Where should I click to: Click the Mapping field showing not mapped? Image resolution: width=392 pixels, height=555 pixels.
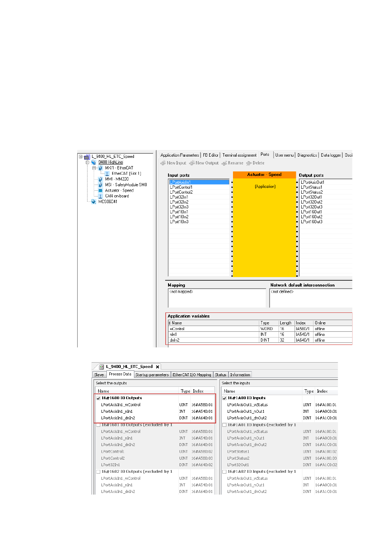[217, 298]
